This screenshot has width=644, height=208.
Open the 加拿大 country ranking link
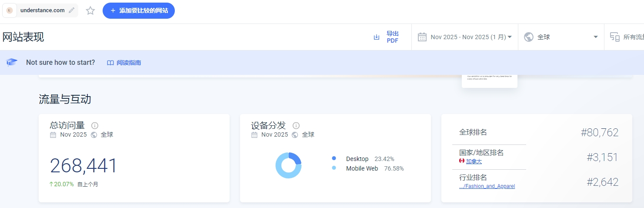point(474,161)
